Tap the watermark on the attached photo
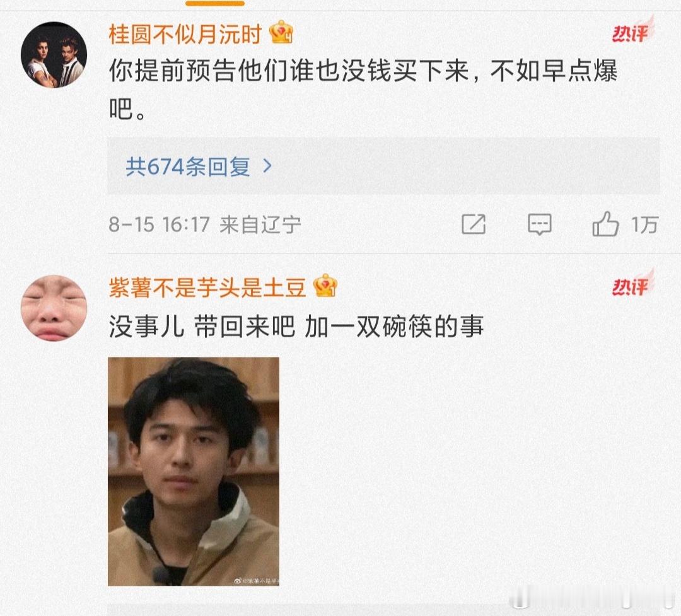The width and height of the screenshot is (681, 616). point(256,581)
